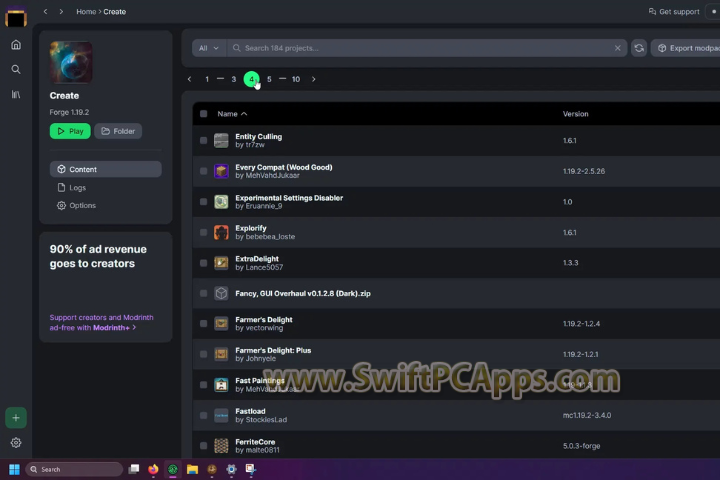This screenshot has width=720, height=480.
Task: Sort by Name column header
Action: (x=232, y=113)
